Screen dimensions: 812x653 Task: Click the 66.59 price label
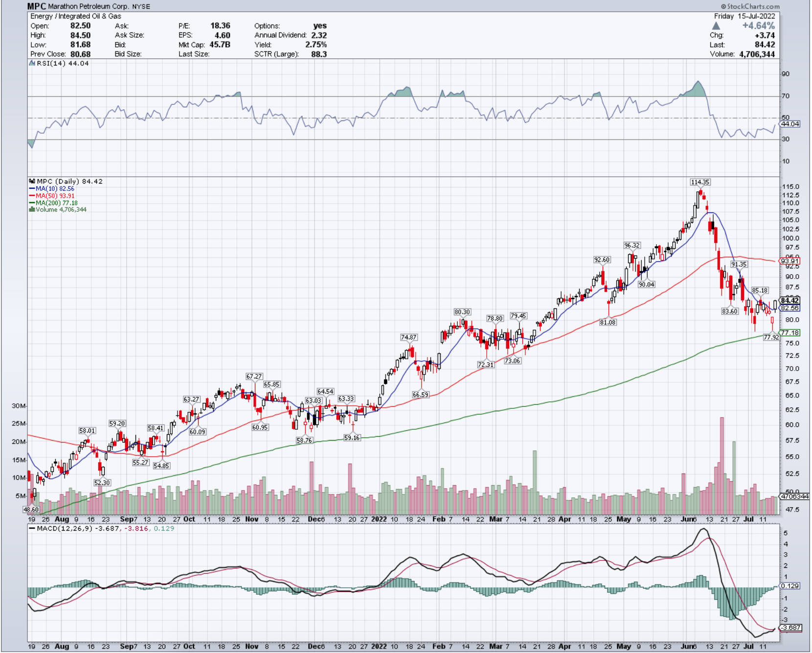(420, 395)
